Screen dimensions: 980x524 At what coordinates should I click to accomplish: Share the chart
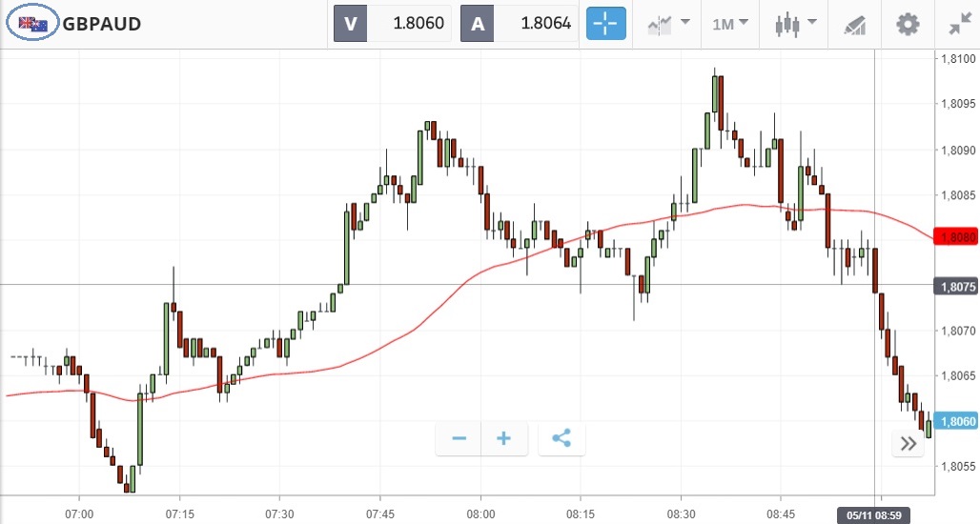click(561, 439)
